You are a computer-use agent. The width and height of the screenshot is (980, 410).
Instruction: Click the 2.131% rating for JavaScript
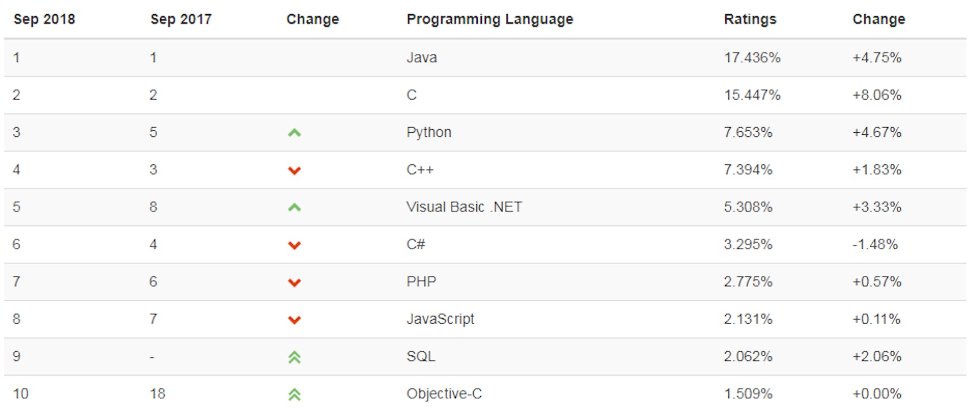pos(748,319)
